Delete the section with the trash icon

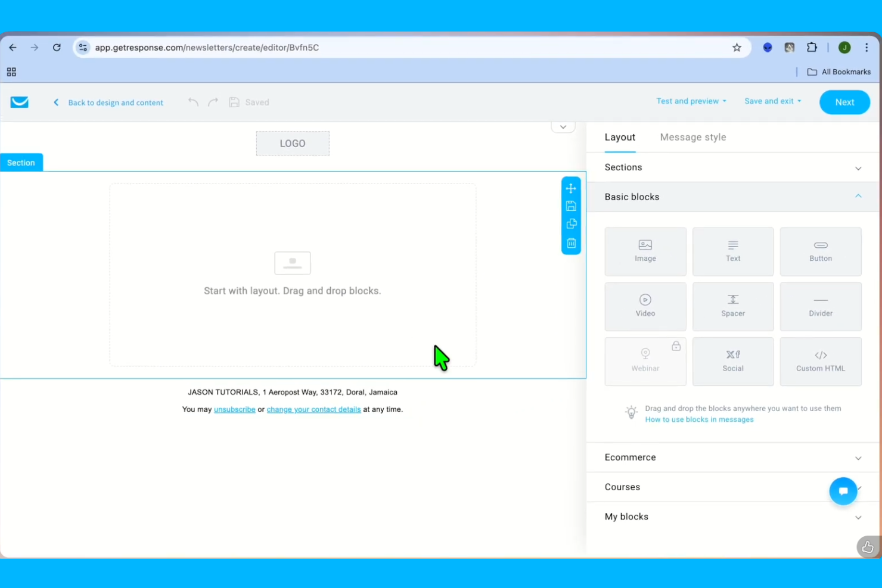571,242
